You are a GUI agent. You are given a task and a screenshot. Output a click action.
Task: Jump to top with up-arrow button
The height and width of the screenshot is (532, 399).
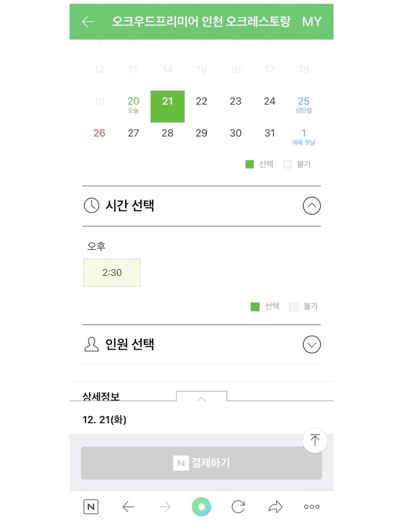click(315, 440)
